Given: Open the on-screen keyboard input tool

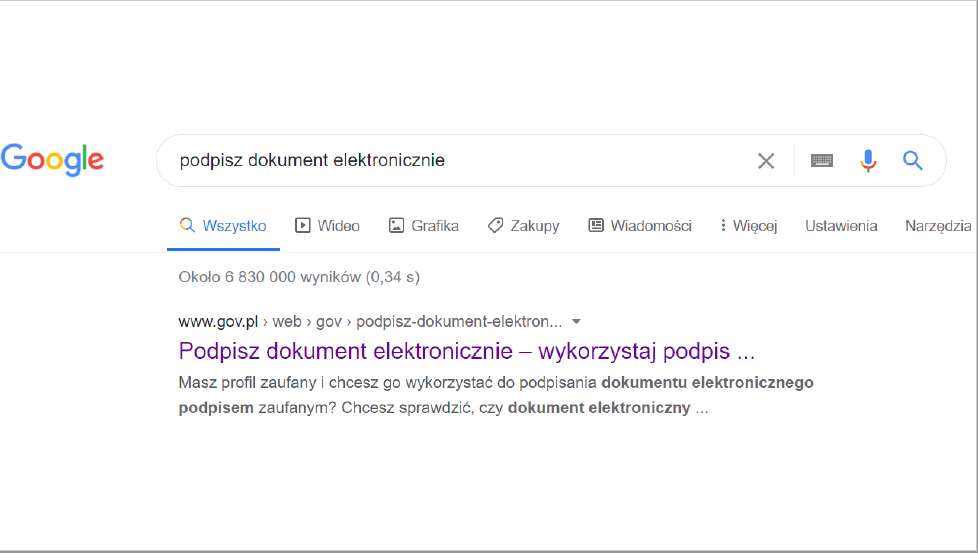Looking at the screenshot, I should tap(821, 161).
